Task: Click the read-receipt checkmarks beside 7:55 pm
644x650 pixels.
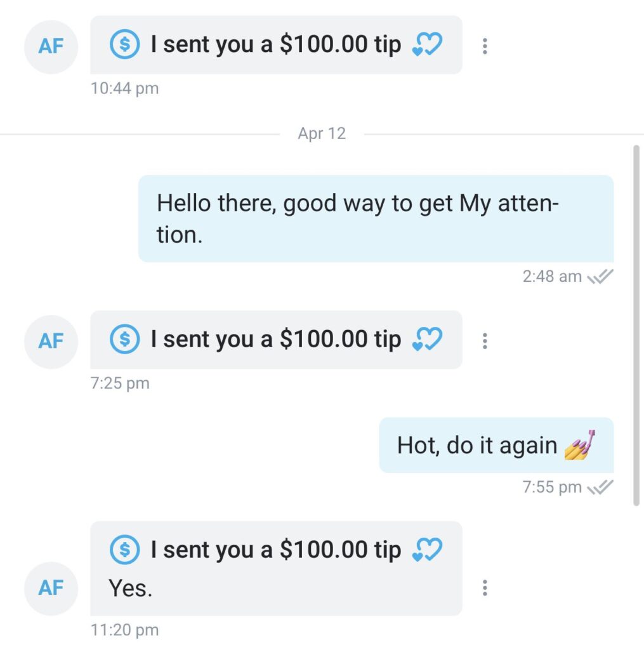Action: (x=600, y=487)
